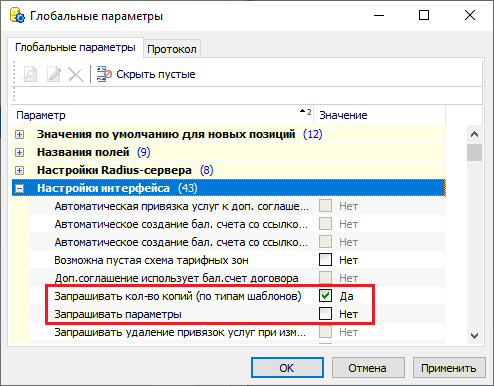Check 'Запрашивать кол-во копий' checkbox

pos(325,296)
